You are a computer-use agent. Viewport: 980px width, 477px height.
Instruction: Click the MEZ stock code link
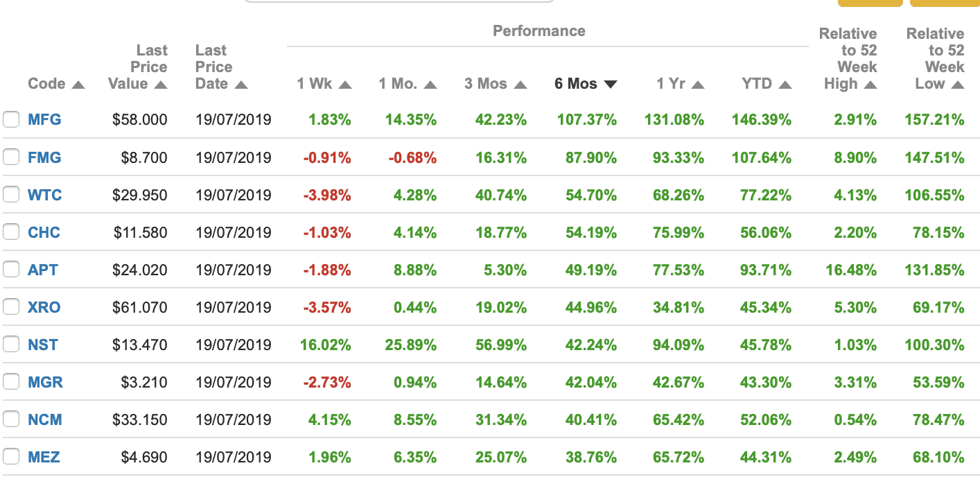click(44, 457)
